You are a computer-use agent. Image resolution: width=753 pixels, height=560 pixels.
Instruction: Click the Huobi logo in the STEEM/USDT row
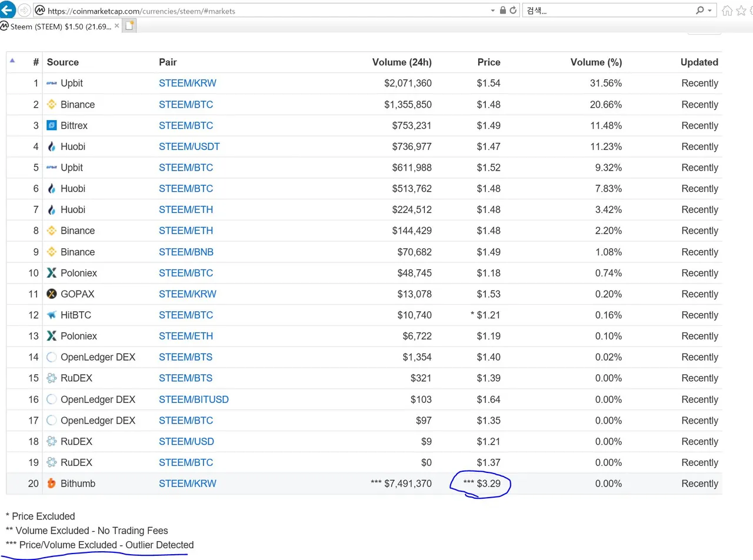[x=51, y=146]
